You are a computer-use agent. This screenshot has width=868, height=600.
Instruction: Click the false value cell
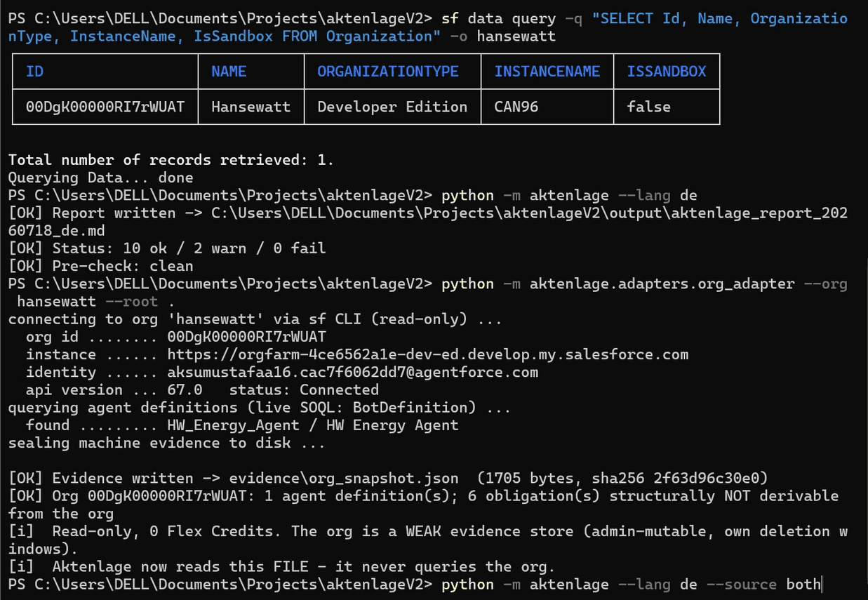[x=649, y=107]
